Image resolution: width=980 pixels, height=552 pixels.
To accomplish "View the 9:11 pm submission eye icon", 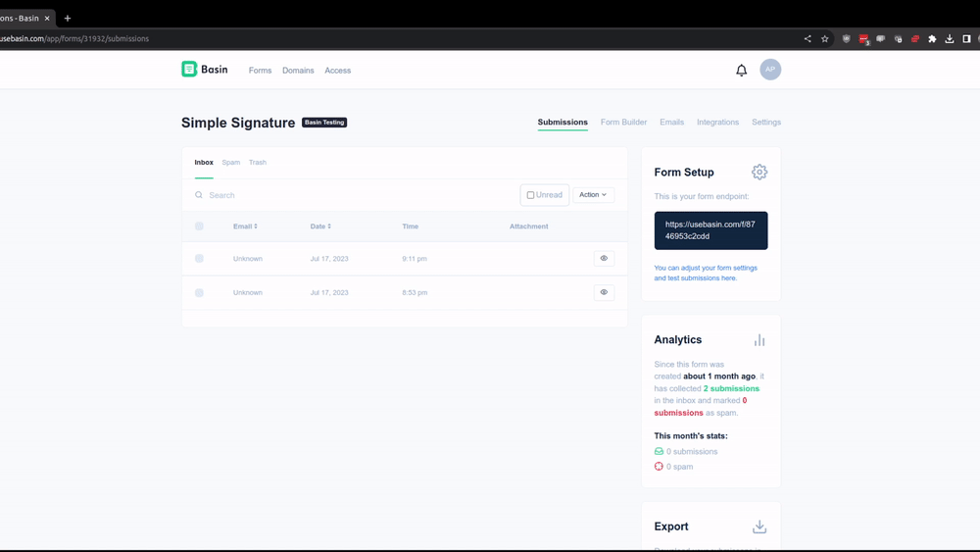I will 604,258.
